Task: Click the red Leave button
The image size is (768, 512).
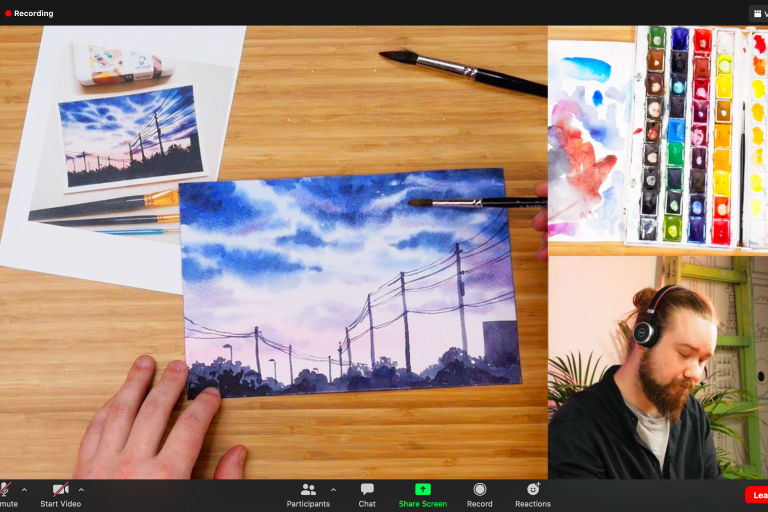Action: (757, 494)
